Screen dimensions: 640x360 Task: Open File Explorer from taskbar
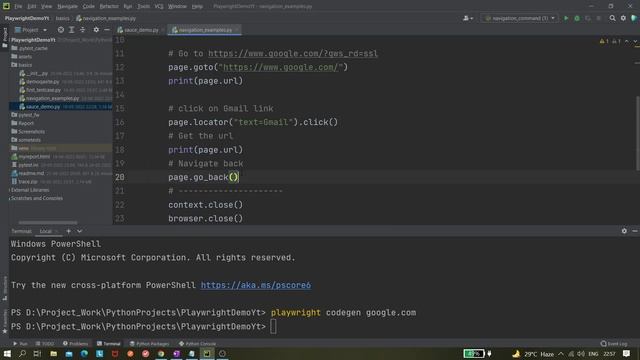[x=53, y=353]
